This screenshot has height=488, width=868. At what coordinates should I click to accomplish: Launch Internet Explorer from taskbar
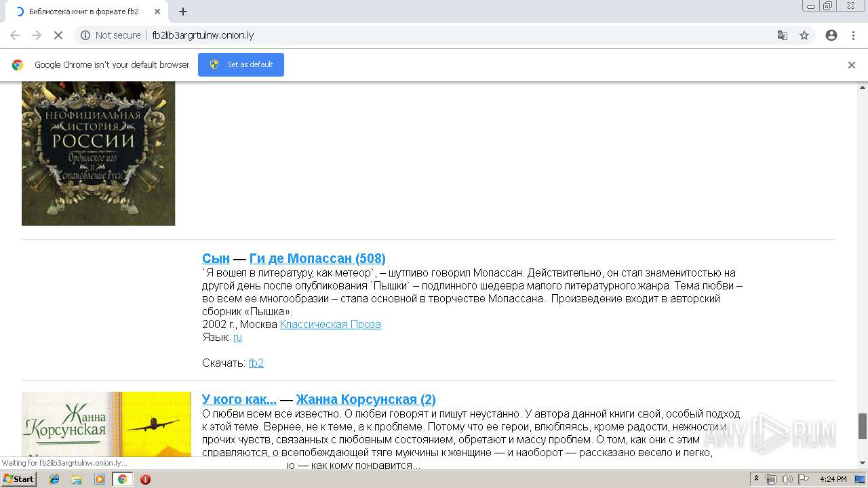(x=54, y=479)
